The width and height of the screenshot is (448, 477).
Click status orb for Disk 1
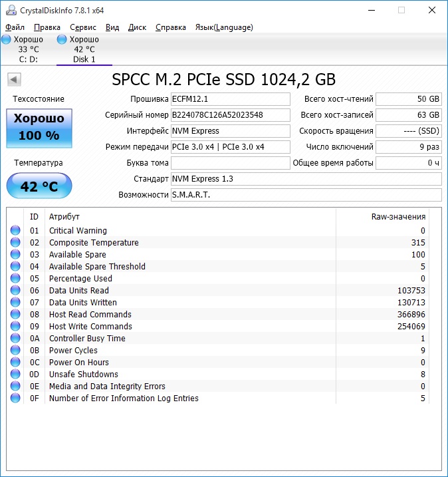[x=62, y=39]
